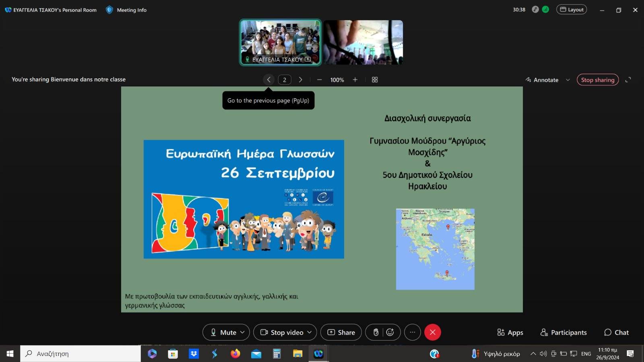The width and height of the screenshot is (644, 362).
Task: Mute the microphone
Action: (x=223, y=332)
